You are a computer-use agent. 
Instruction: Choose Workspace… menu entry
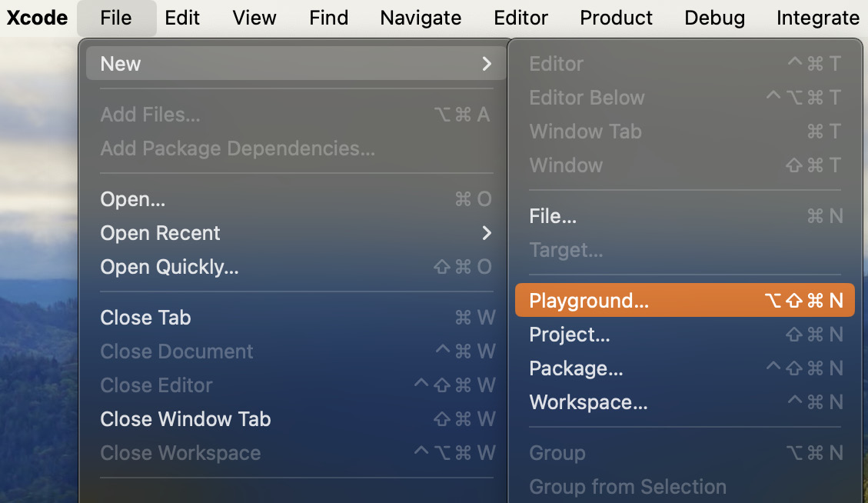click(x=588, y=402)
